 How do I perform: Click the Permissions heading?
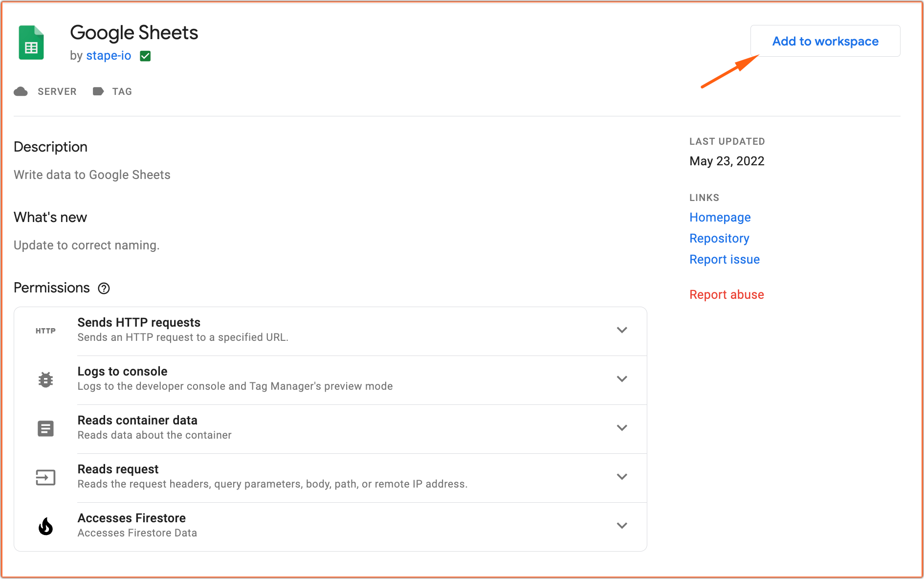click(52, 288)
